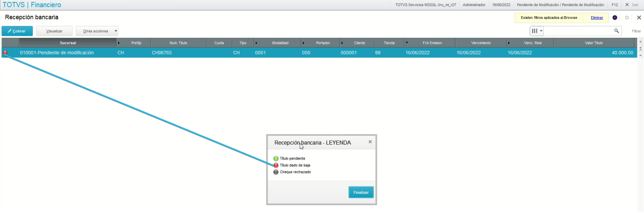This screenshot has height=212, width=644.
Task: Click Eliminar to remove applied filters
Action: pyautogui.click(x=597, y=18)
